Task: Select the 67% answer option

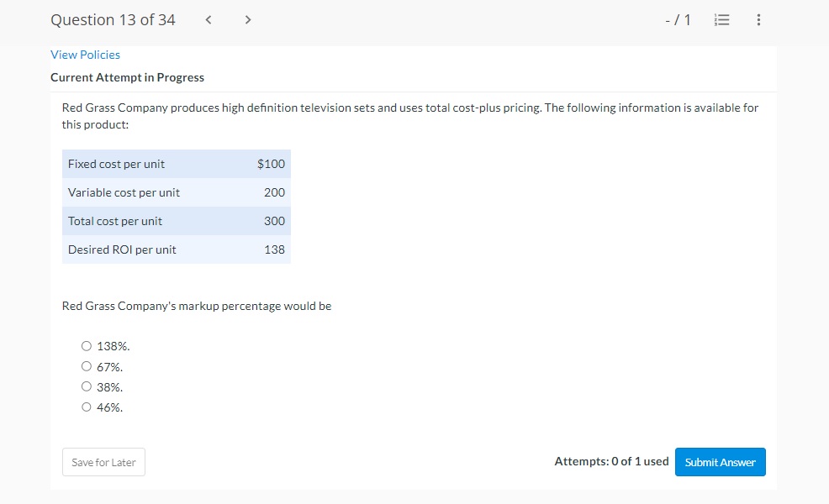Action: 86,366
